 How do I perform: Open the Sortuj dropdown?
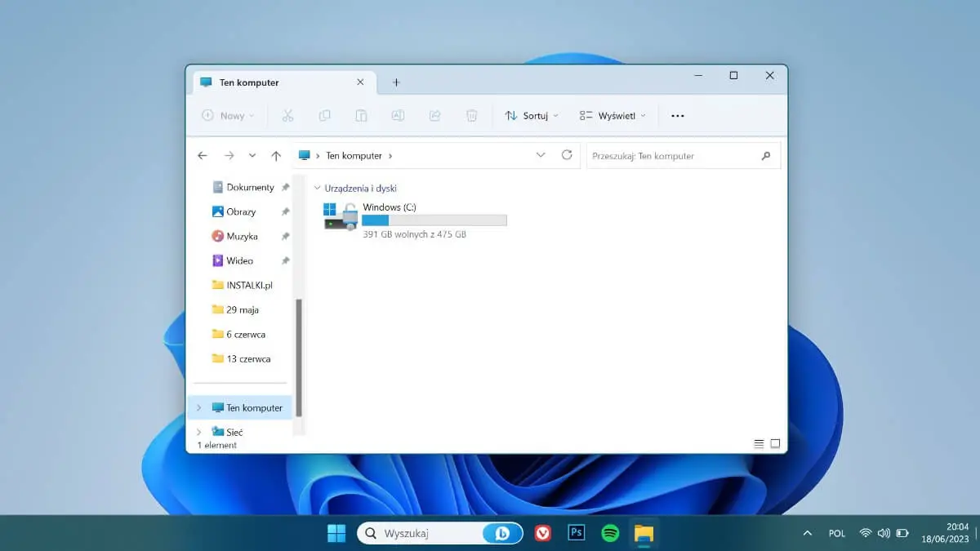(531, 115)
